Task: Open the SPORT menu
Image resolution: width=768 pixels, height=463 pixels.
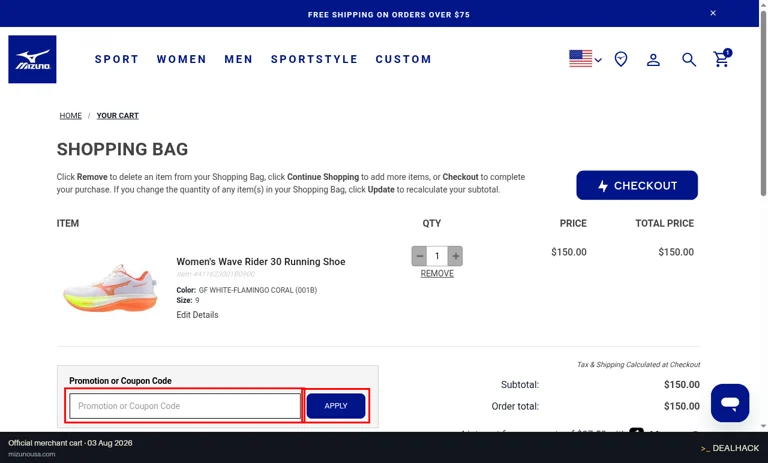Action: pyautogui.click(x=117, y=59)
